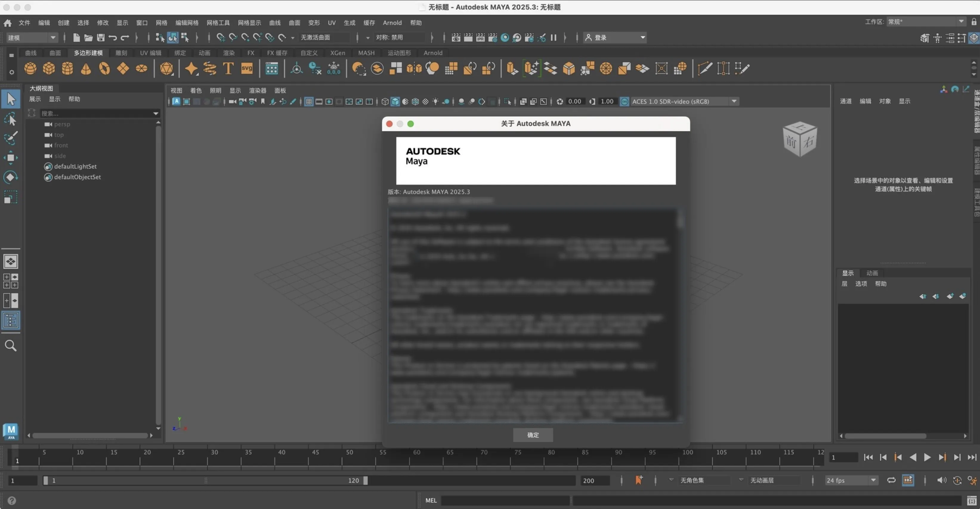980x509 pixels.
Task: Switch to the 动画 layer tab
Action: click(x=872, y=273)
